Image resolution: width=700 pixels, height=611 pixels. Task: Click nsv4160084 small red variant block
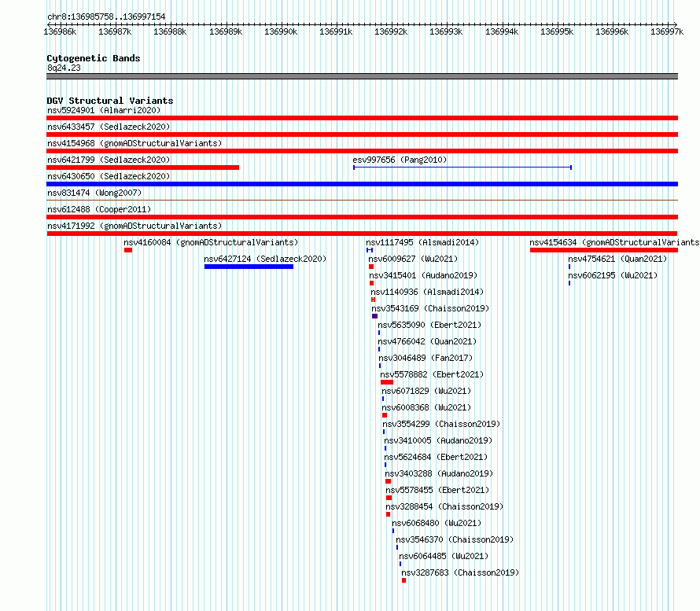pyautogui.click(x=128, y=250)
